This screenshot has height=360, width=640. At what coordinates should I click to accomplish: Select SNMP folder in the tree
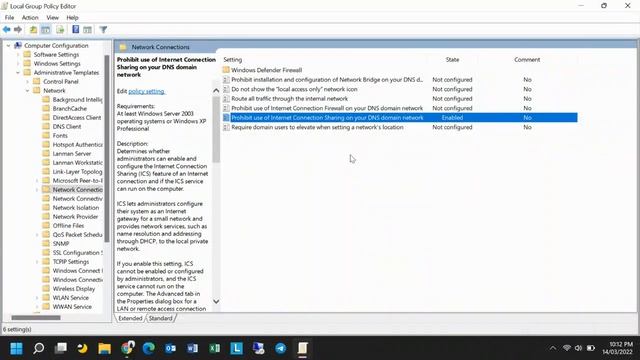[x=60, y=244]
